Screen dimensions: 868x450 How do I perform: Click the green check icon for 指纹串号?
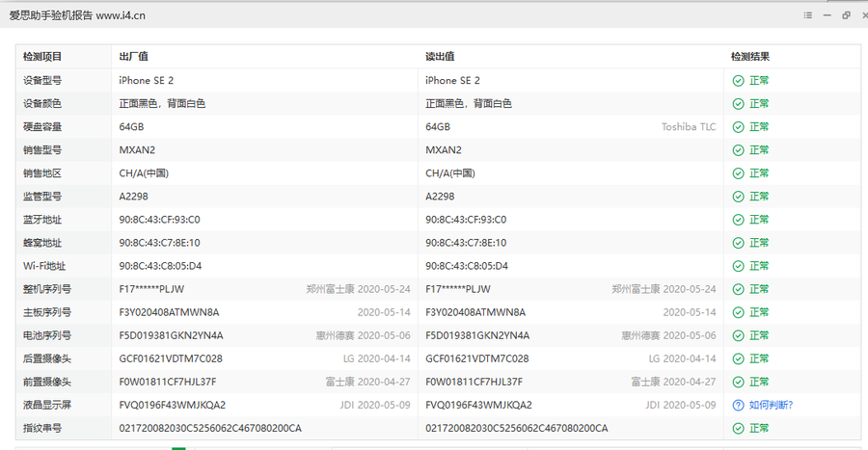tap(738, 428)
